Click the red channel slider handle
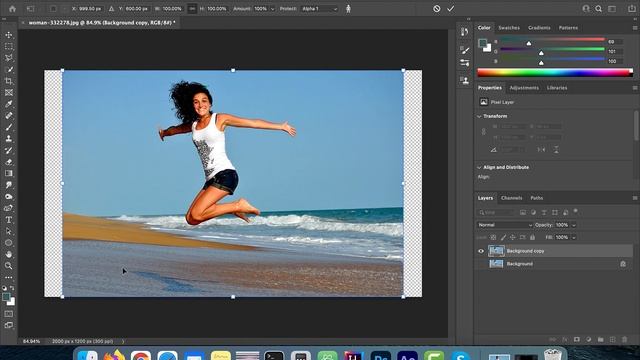640x360 pixels. point(529,43)
